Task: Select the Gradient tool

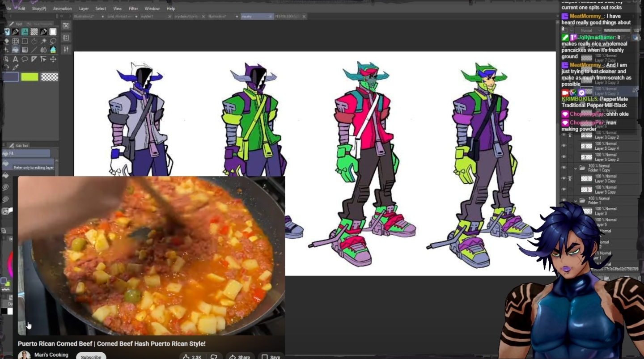Action: click(x=25, y=50)
